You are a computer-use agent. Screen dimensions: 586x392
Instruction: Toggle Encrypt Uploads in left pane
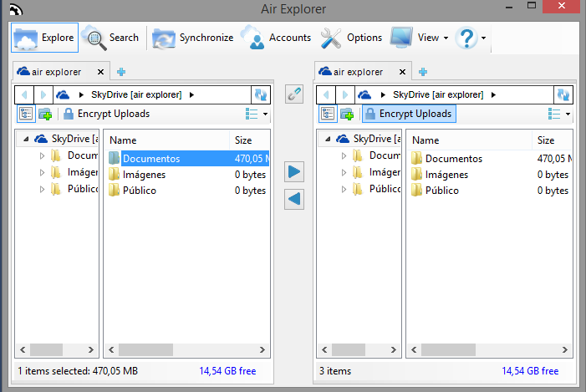[x=106, y=114]
